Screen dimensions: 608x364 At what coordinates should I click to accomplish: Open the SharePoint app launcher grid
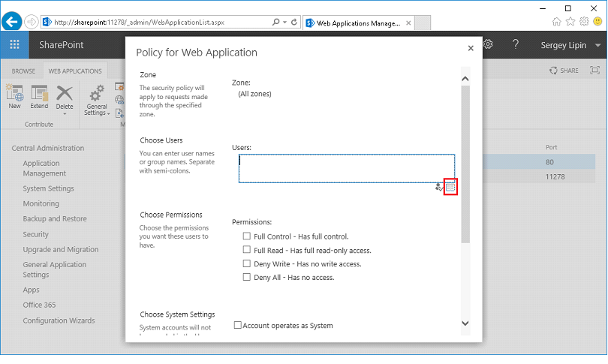coord(14,45)
